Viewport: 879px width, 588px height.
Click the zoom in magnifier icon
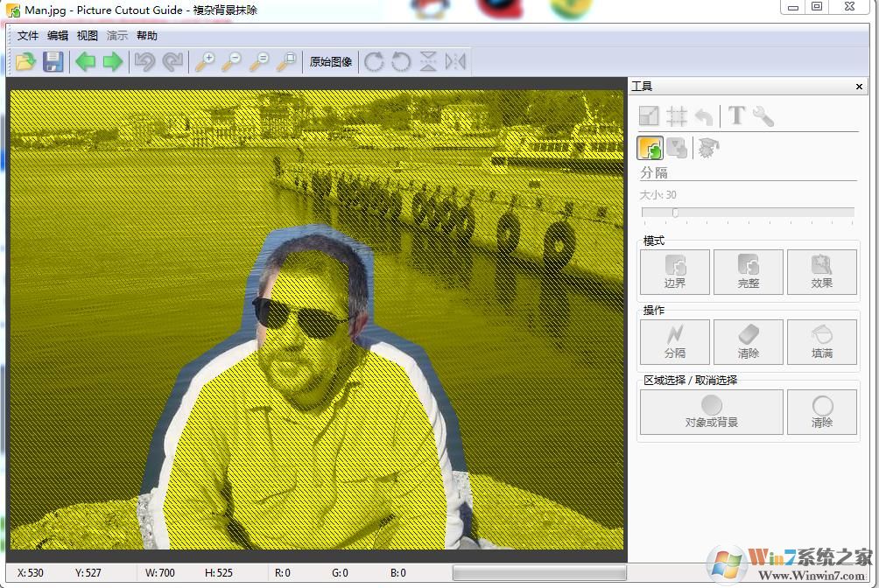[204, 61]
